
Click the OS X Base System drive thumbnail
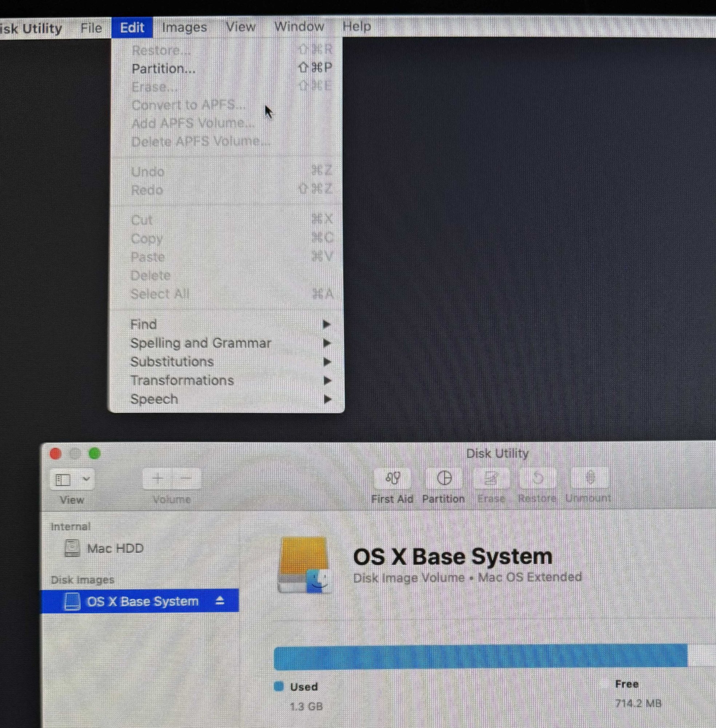point(305,565)
